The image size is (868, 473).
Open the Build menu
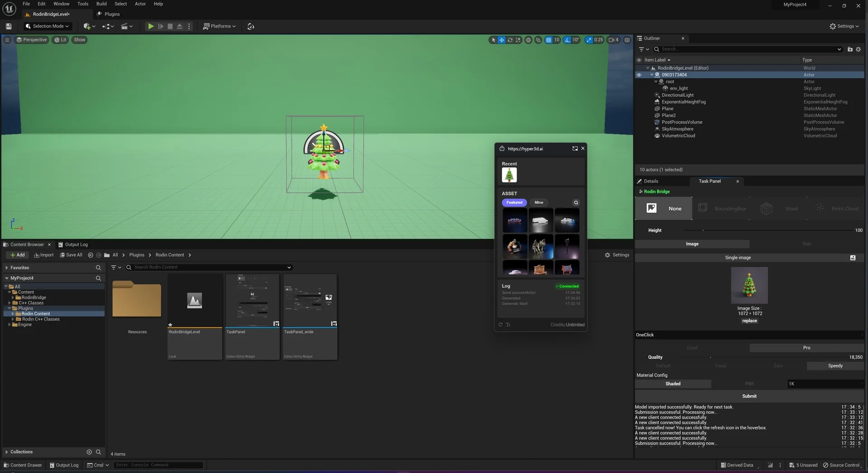pos(101,4)
